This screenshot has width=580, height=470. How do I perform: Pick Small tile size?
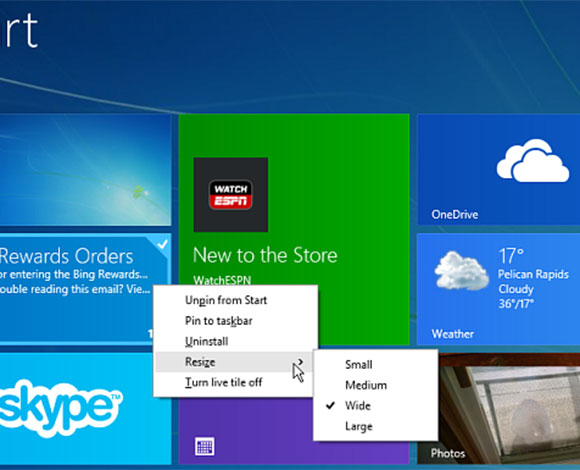pos(375,365)
